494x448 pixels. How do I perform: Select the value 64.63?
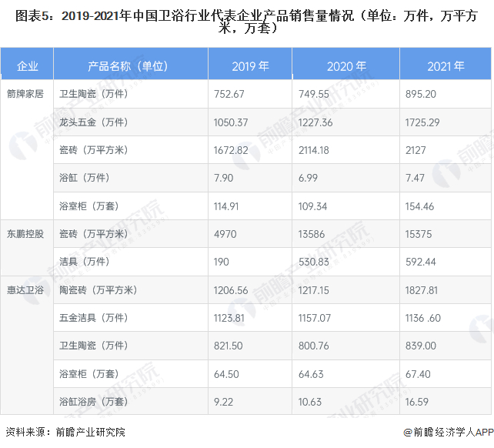pyautogui.click(x=311, y=374)
